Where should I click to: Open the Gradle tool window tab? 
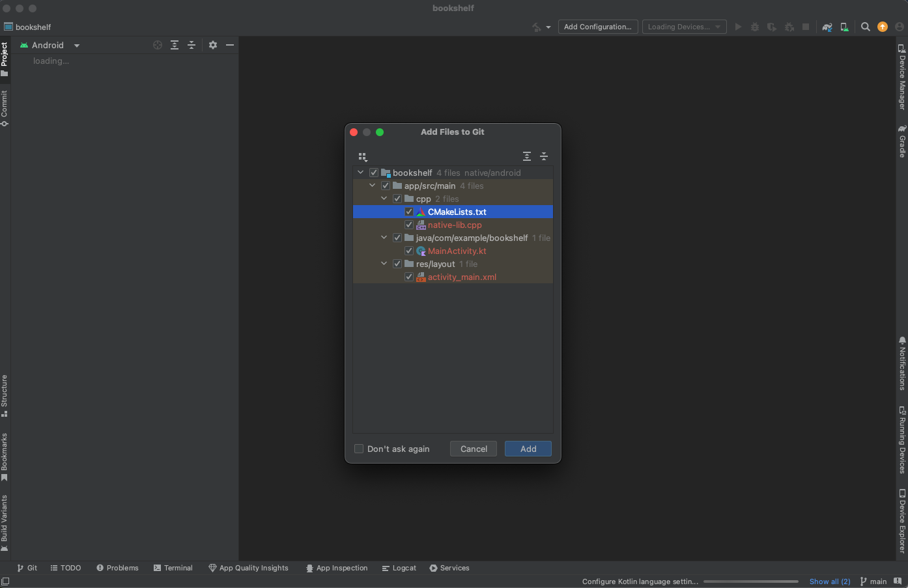point(902,141)
